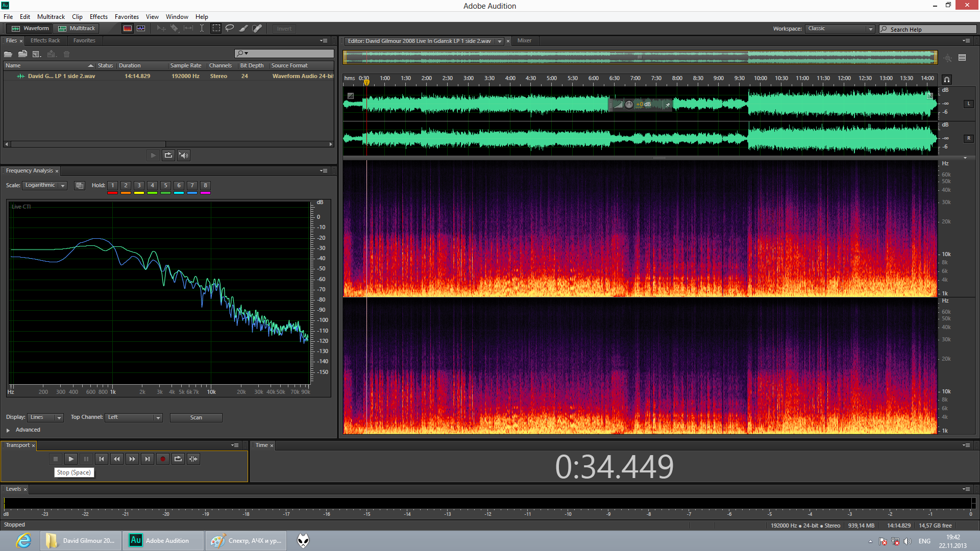Screen dimensions: 980x551
Task: Select David G... LP 1 side 2.wav file
Action: (x=168, y=76)
